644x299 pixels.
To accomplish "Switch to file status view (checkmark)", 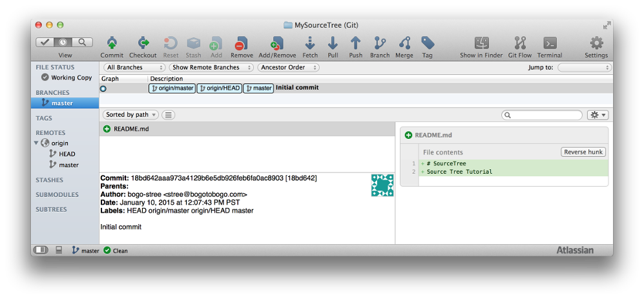I will pos(45,42).
